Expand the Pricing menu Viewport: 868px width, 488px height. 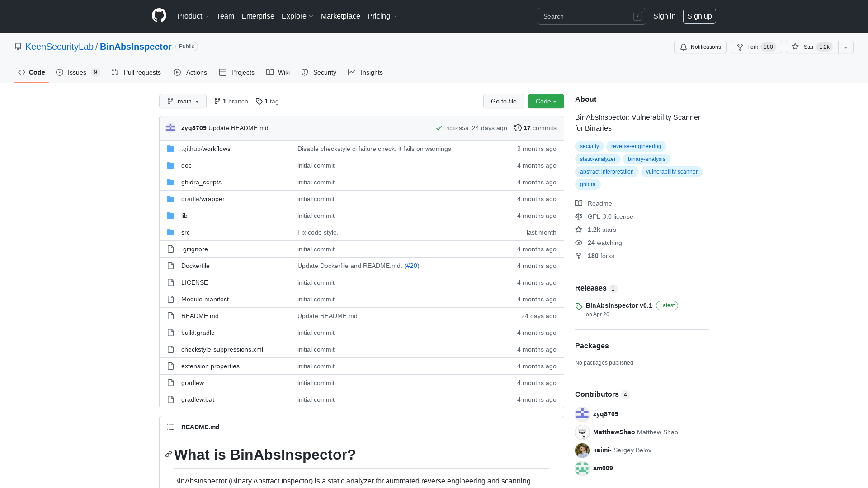[382, 16]
